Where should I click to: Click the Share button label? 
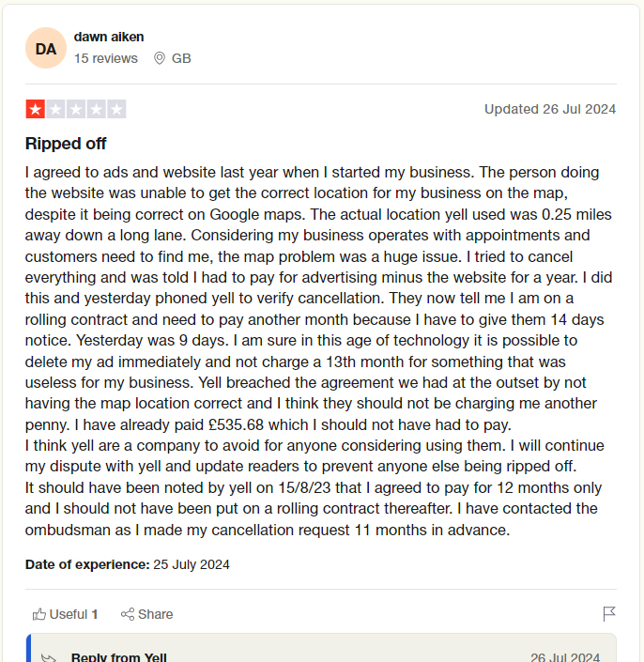(155, 614)
